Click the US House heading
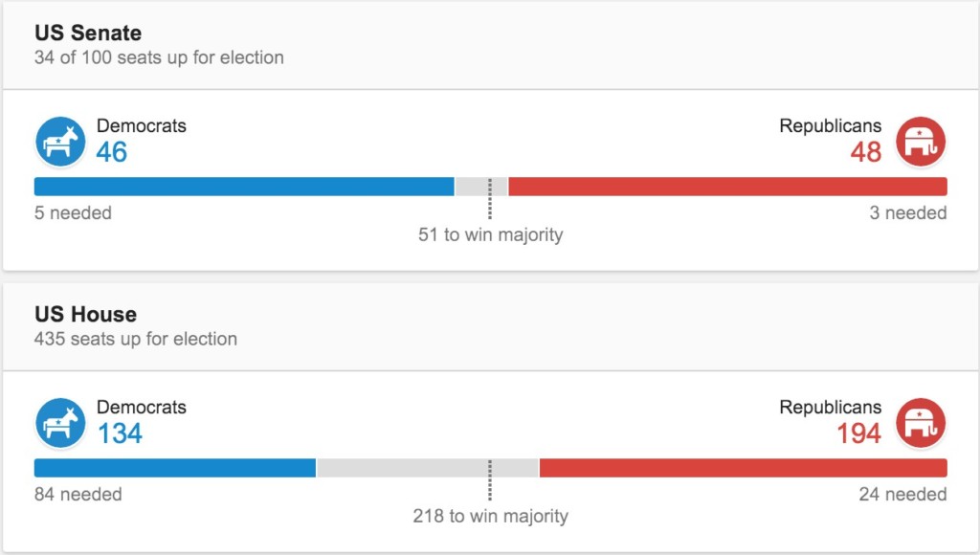Screen dimensions: 980x555 pos(85,314)
